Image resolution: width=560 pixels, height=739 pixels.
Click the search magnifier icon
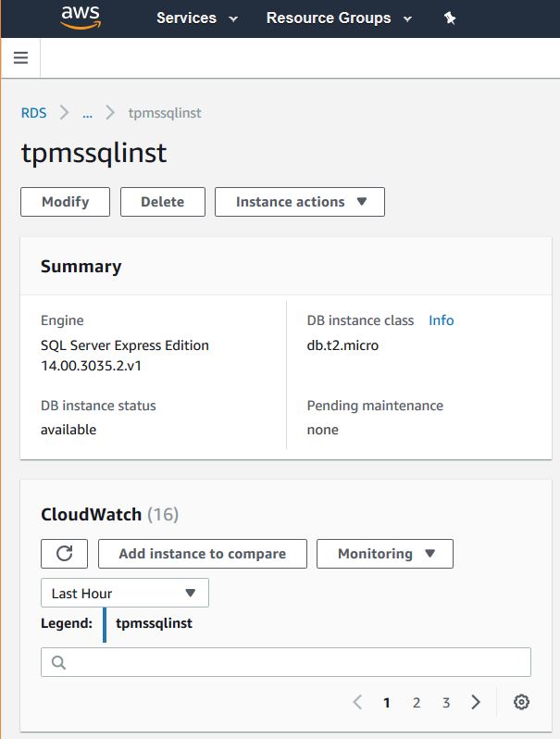(x=58, y=662)
